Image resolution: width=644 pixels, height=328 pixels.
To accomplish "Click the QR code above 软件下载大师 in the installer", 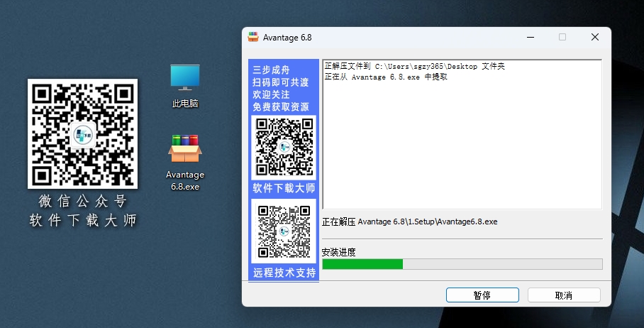I will click(284, 147).
